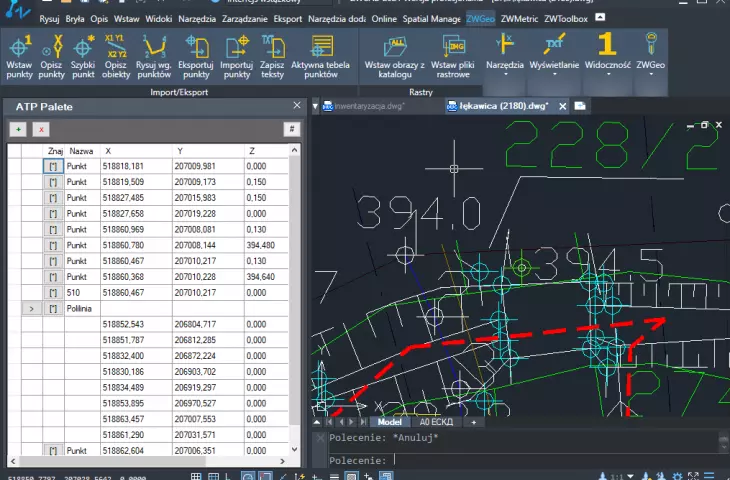
Task: Choose the Opisz obiekty tool
Action: tap(115, 56)
